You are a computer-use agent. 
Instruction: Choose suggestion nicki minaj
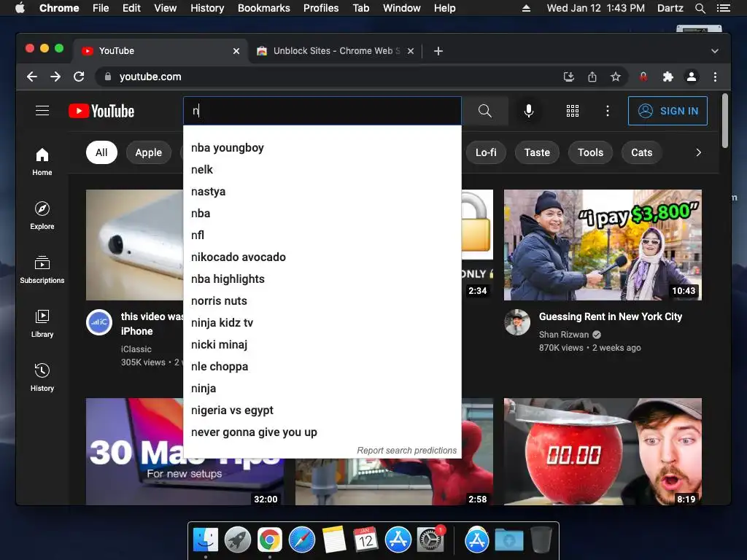322,345
